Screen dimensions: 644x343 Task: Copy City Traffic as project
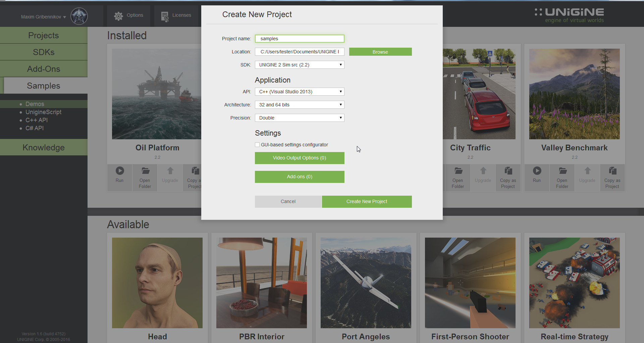coord(508,178)
